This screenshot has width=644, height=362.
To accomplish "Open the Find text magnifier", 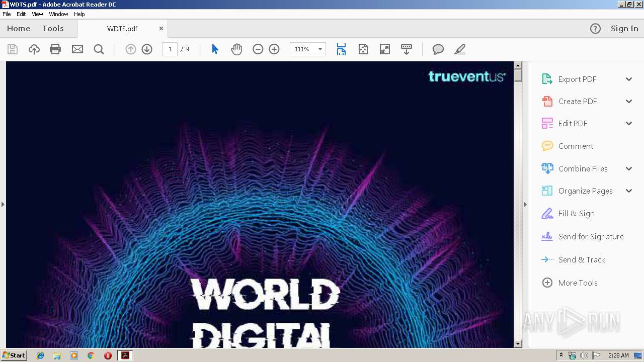I will (x=99, y=49).
